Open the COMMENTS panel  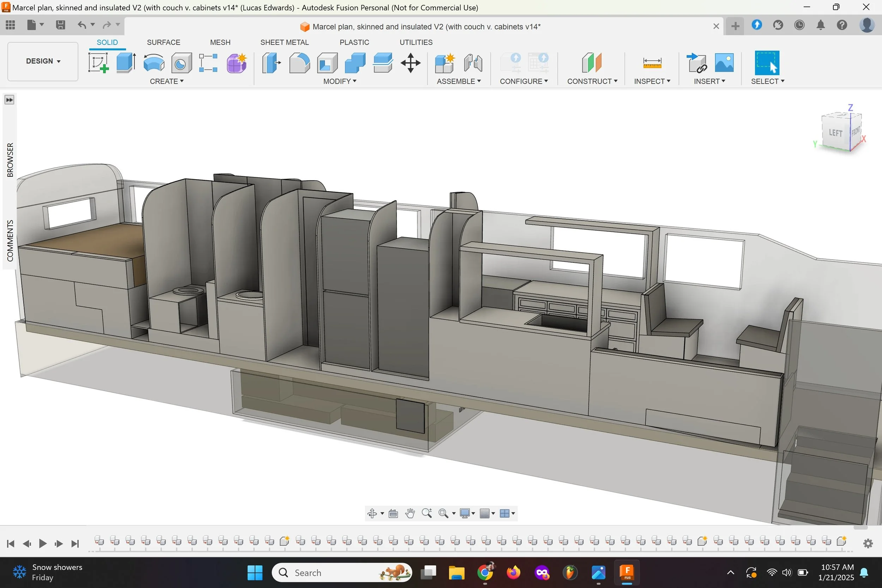click(x=10, y=240)
